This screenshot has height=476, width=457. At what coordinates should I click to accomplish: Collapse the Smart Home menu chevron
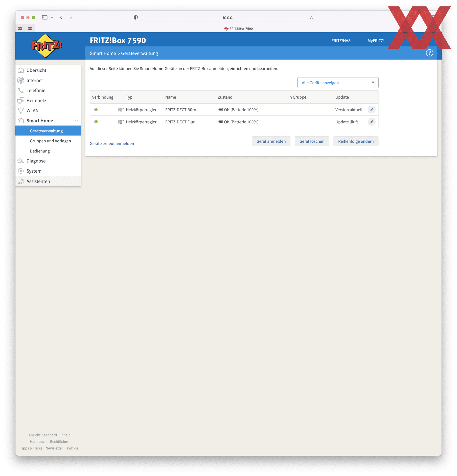[77, 120]
